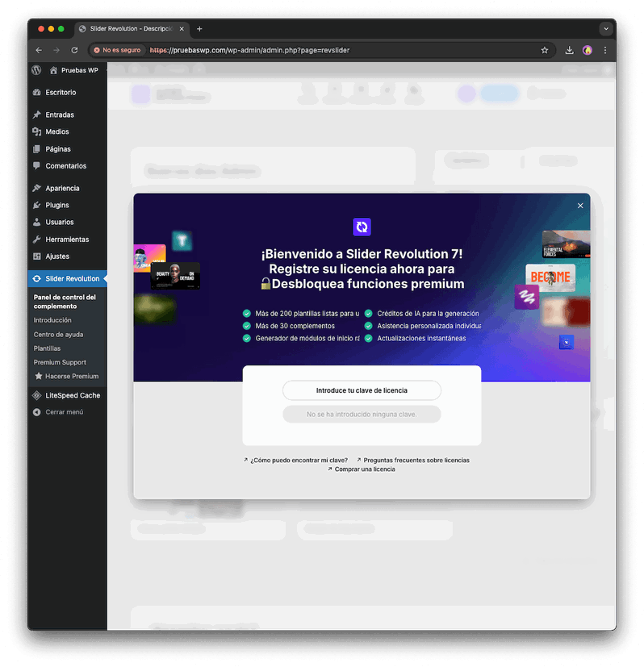Open the WordPress logo menu
The height and width of the screenshot is (667, 644).
36,70
